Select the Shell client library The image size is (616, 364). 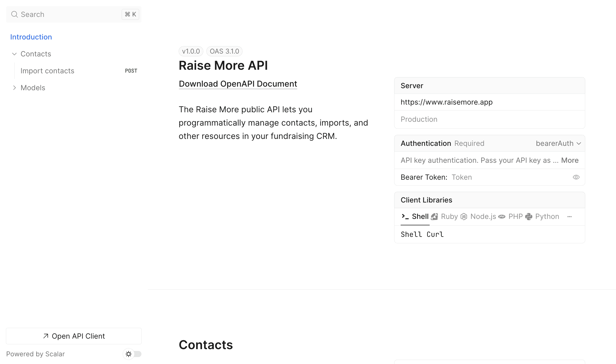tap(420, 216)
